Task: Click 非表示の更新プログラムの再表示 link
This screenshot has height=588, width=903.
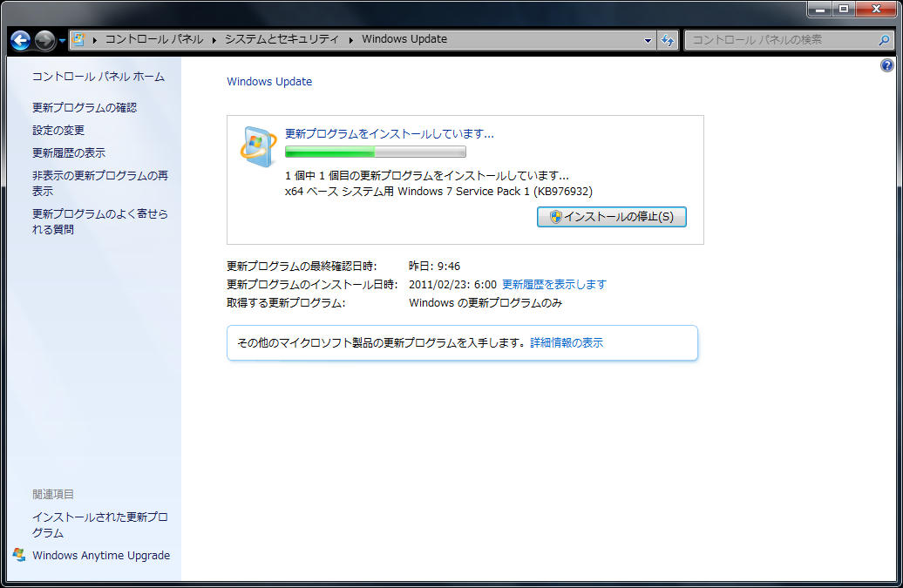Action: (x=99, y=183)
